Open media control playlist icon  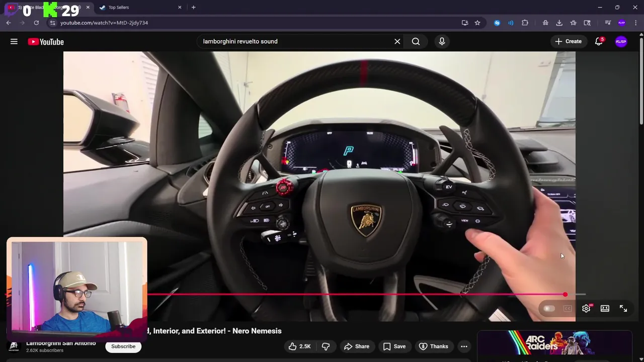point(608,23)
